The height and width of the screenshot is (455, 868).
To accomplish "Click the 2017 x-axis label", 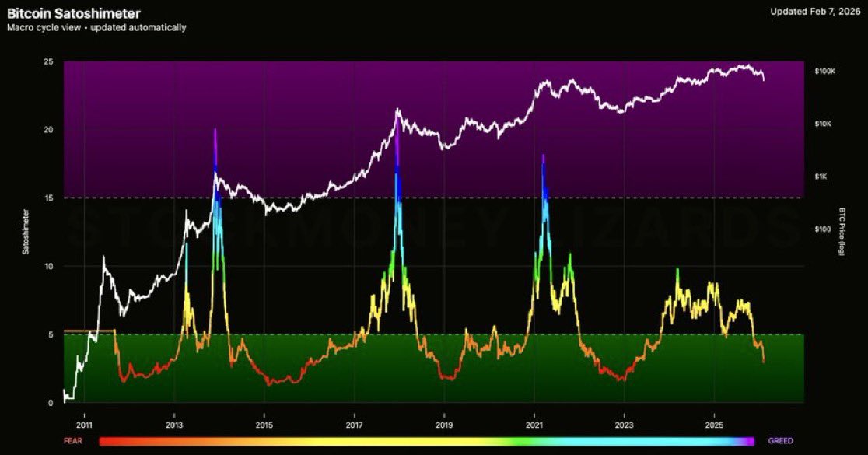I will coord(355,425).
